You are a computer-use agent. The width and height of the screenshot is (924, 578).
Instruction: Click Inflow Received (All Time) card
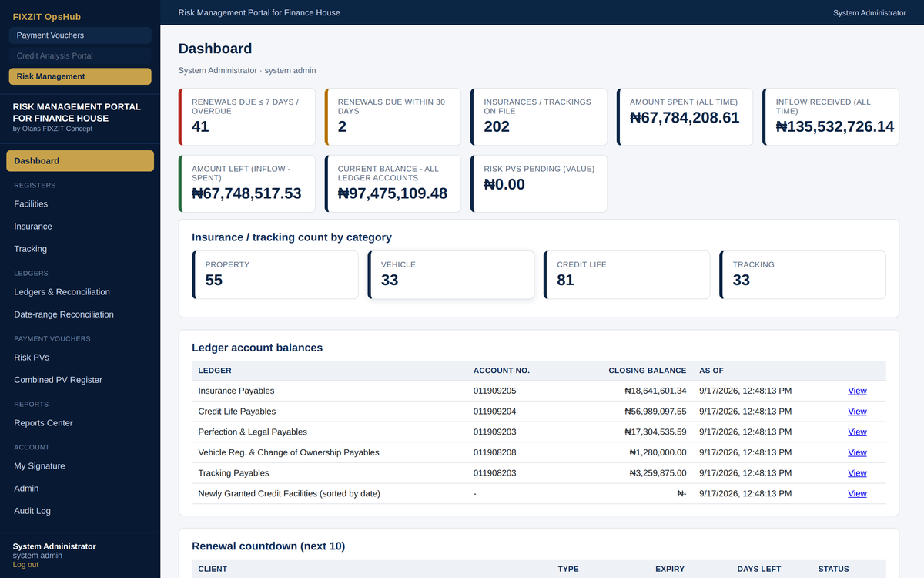(831, 116)
